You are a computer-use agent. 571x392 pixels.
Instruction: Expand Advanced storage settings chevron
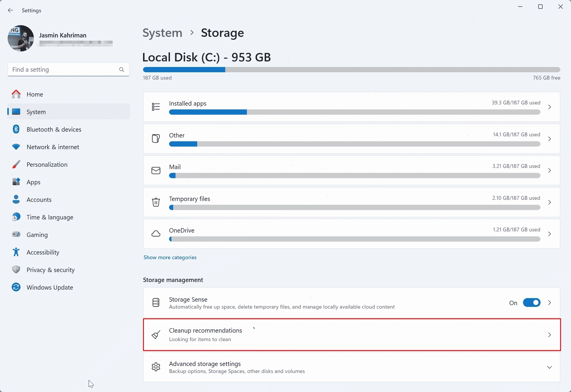tap(549, 367)
